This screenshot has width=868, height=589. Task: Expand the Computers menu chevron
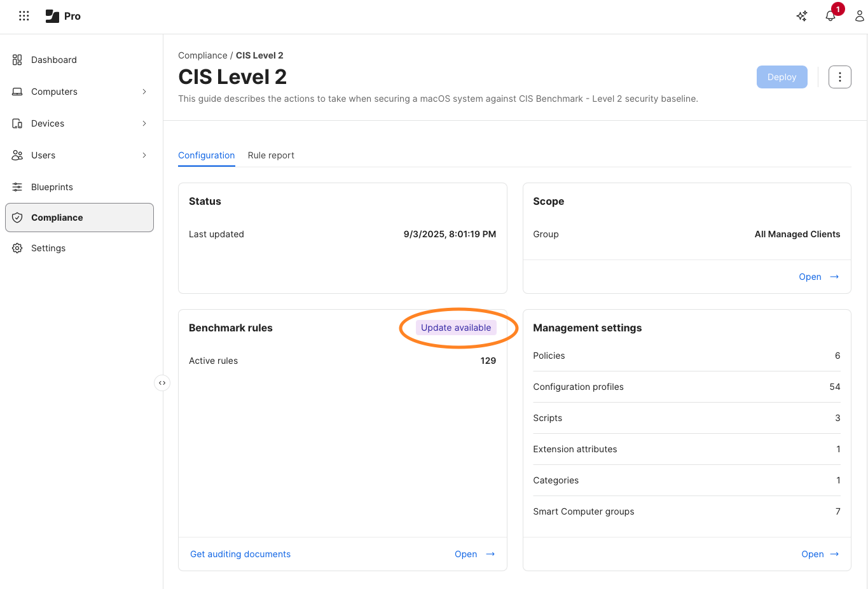pos(144,92)
